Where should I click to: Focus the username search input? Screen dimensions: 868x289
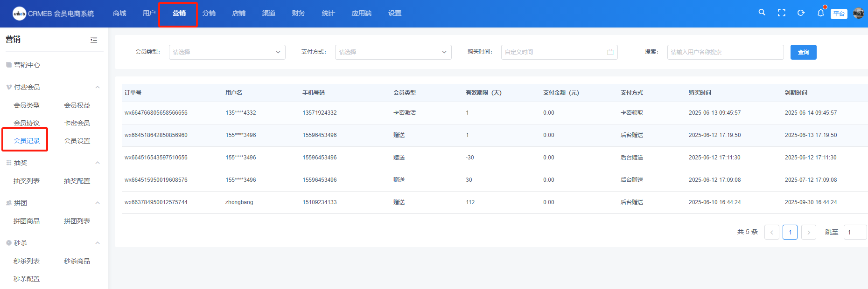pos(726,52)
